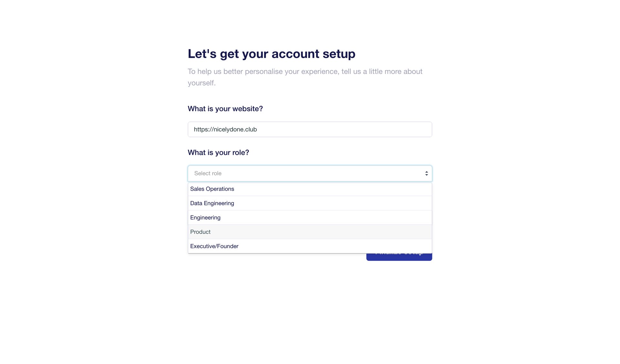Select the highlighted Product option
Viewport: 620px width, 364px height.
point(200,232)
